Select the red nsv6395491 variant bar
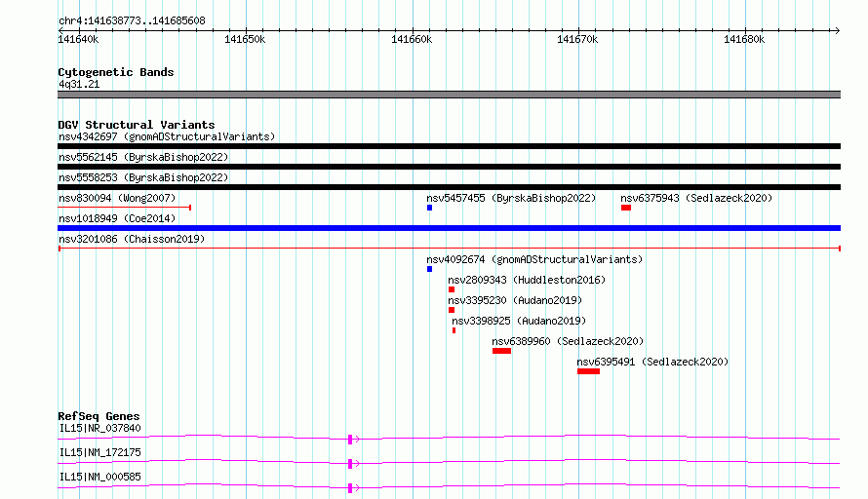This screenshot has height=499, width=868. coord(588,371)
